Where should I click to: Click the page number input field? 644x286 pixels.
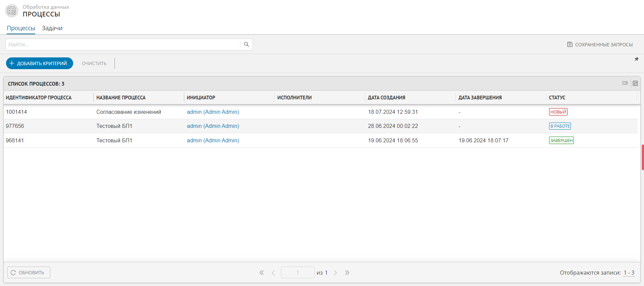coord(298,273)
